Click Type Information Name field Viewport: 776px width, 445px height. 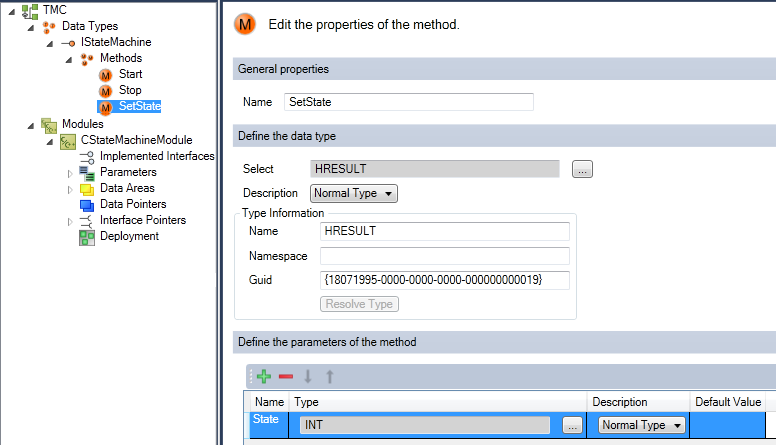point(445,231)
